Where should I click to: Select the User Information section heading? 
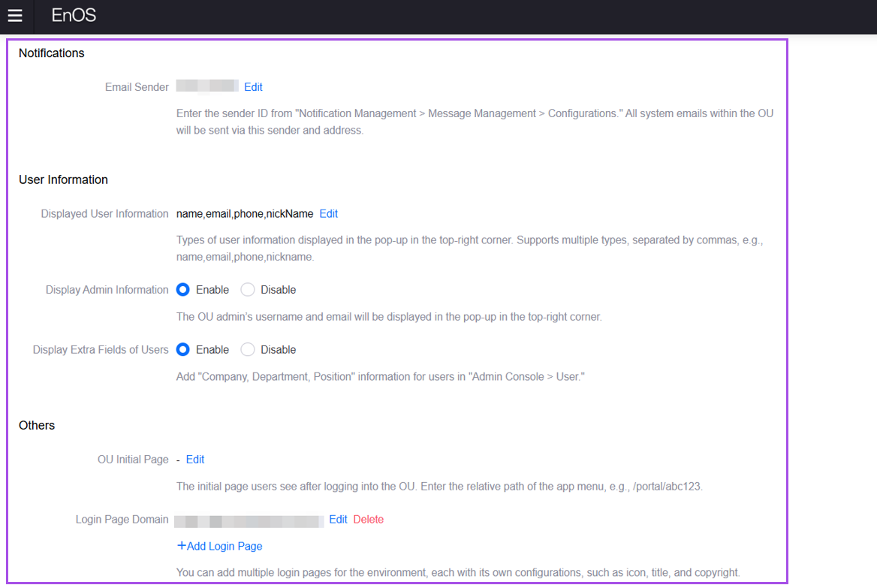pos(63,180)
